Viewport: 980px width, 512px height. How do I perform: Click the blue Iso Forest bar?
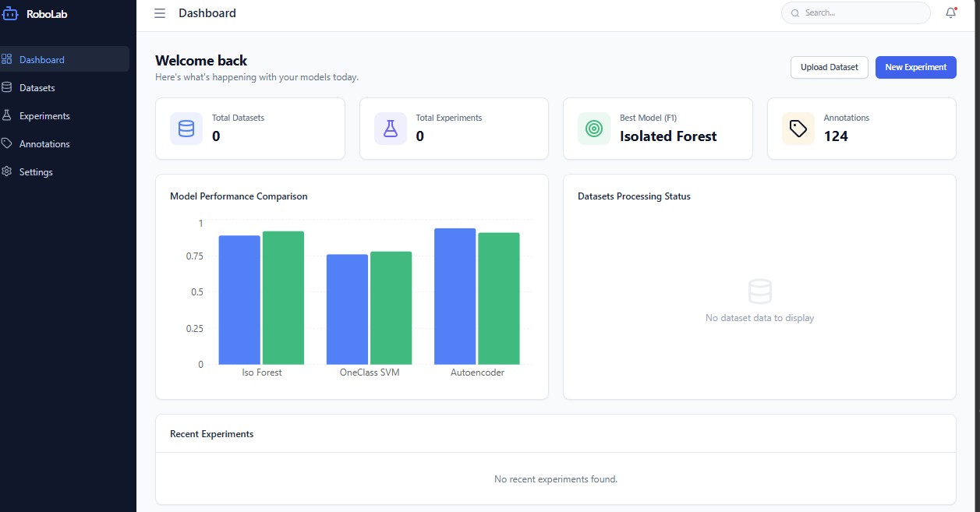(x=239, y=299)
